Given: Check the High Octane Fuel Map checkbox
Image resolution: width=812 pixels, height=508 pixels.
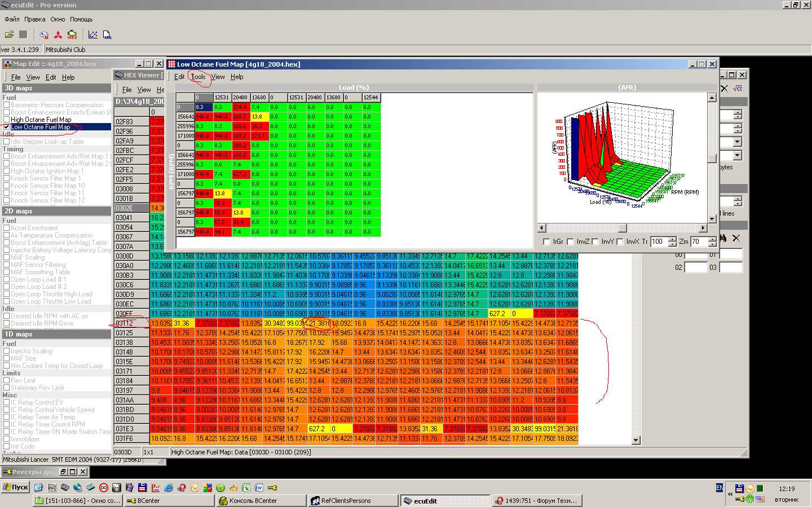Looking at the screenshot, I should tap(7, 120).
